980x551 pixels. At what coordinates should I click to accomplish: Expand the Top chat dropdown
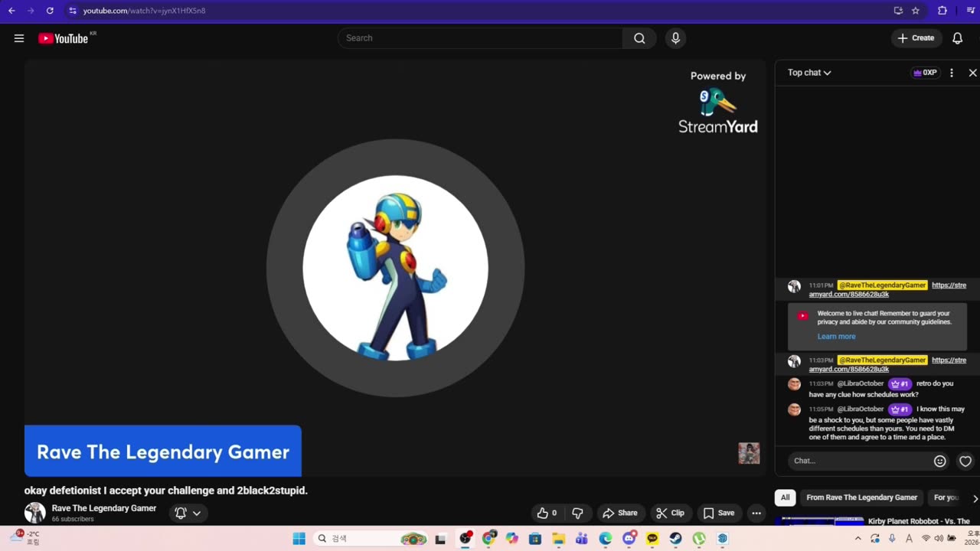point(809,73)
